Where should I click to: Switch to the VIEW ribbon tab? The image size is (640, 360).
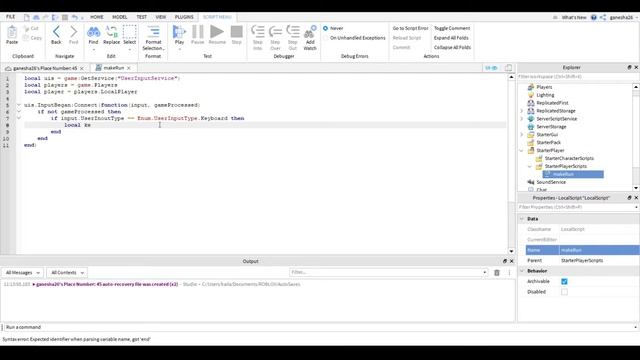coord(161,17)
